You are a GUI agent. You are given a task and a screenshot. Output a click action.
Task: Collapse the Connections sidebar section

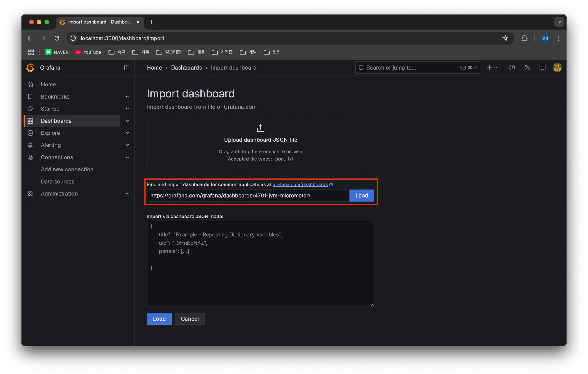[x=127, y=157]
